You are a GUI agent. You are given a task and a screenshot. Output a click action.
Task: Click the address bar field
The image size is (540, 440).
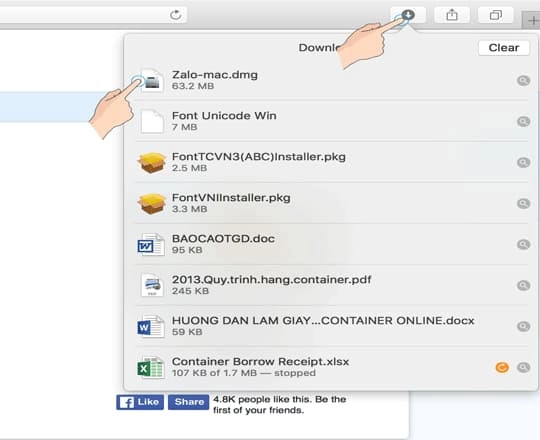[93, 15]
